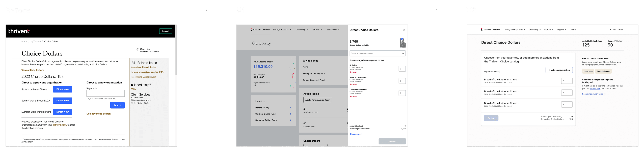Click the Learn more button
The height and width of the screenshot is (152, 644).
588,71
